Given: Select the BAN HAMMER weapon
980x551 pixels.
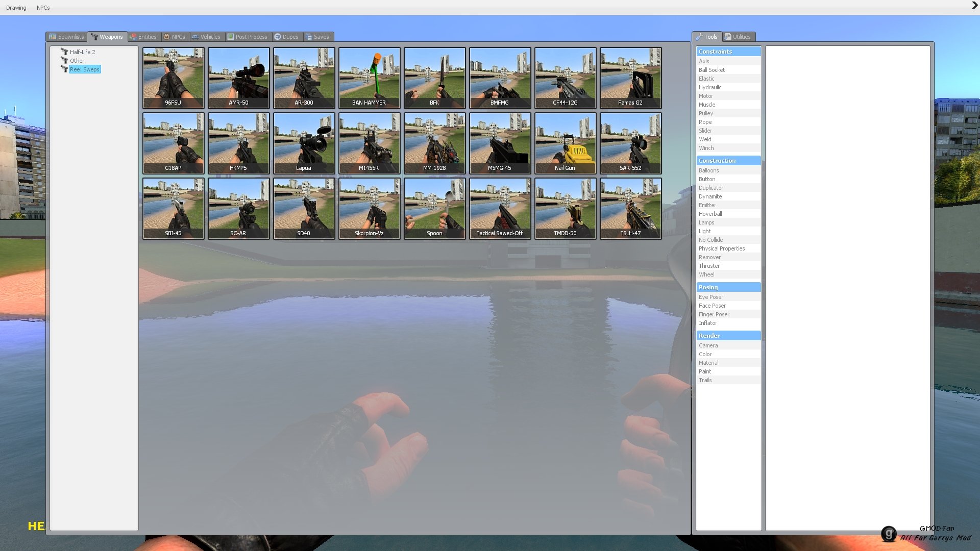Looking at the screenshot, I should (x=370, y=78).
